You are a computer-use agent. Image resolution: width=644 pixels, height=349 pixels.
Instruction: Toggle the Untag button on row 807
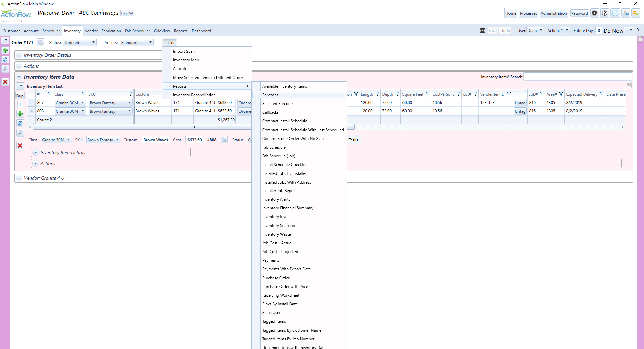point(520,103)
